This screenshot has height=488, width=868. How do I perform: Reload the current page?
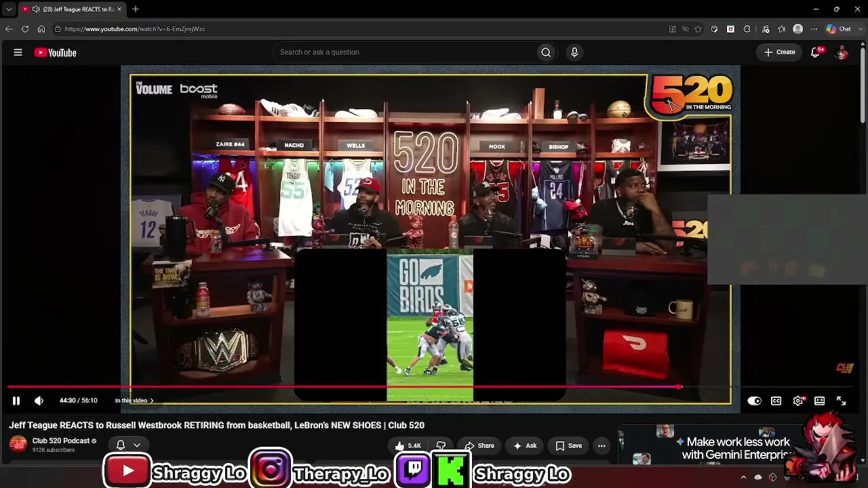25,29
